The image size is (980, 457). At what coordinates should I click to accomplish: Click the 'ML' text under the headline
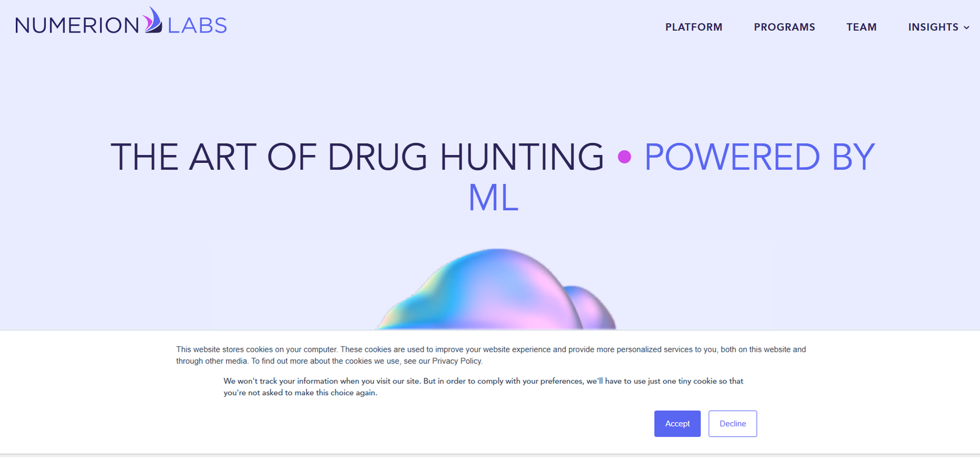pos(493,198)
